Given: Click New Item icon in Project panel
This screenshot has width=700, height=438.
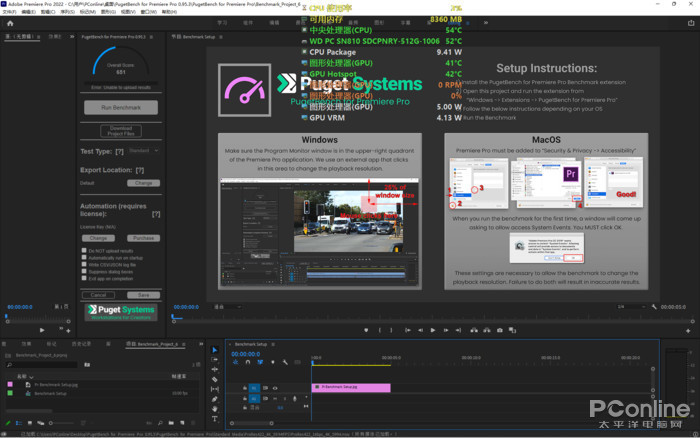Looking at the screenshot, I should pyautogui.click(x=182, y=423).
